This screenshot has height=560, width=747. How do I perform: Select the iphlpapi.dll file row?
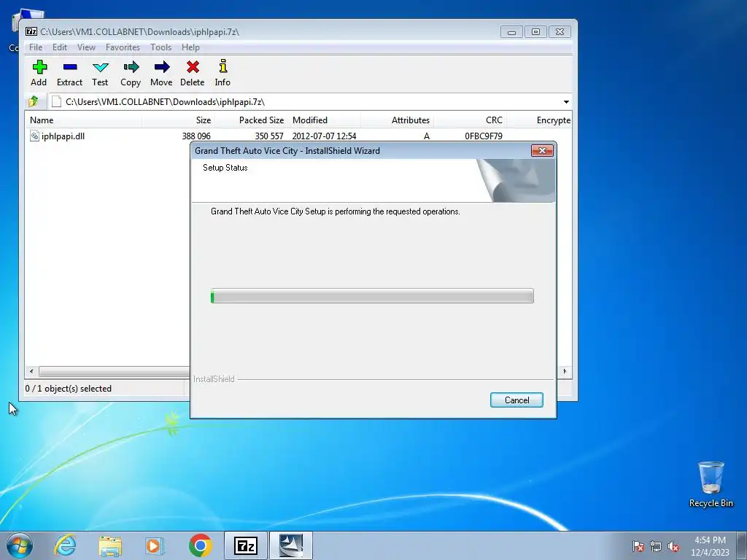tap(298, 136)
